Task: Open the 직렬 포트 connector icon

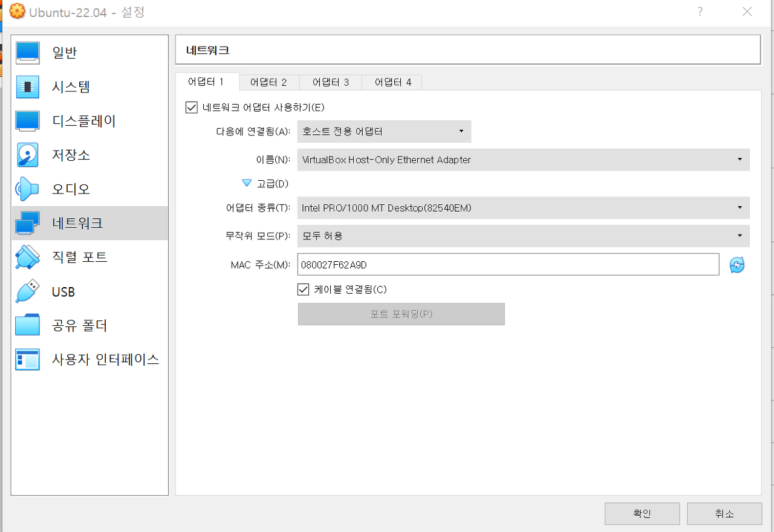Action: point(28,257)
